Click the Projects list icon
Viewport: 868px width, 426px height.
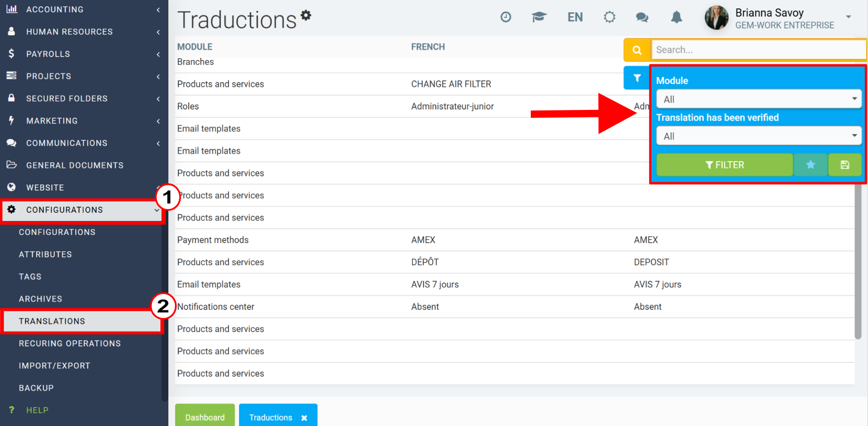[x=11, y=76]
